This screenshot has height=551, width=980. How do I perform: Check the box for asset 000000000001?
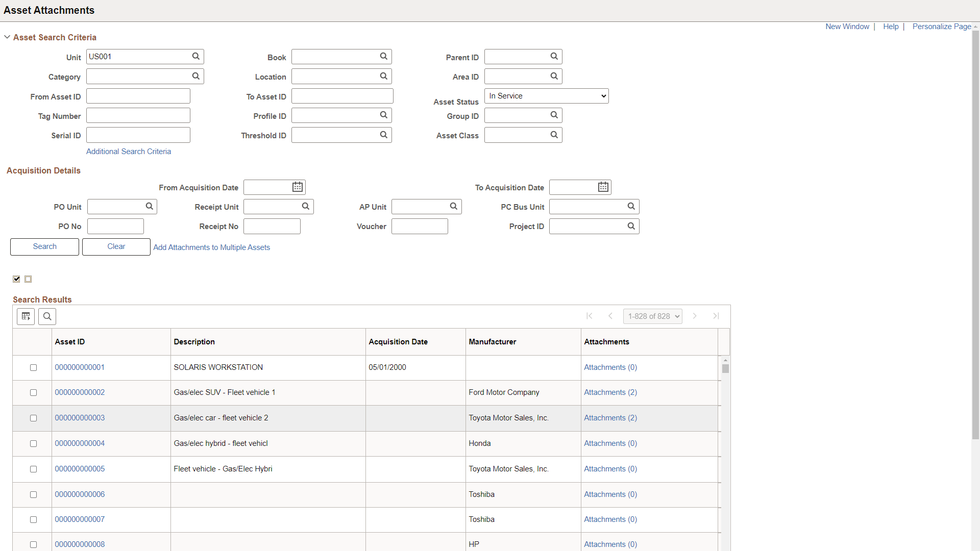(x=34, y=367)
